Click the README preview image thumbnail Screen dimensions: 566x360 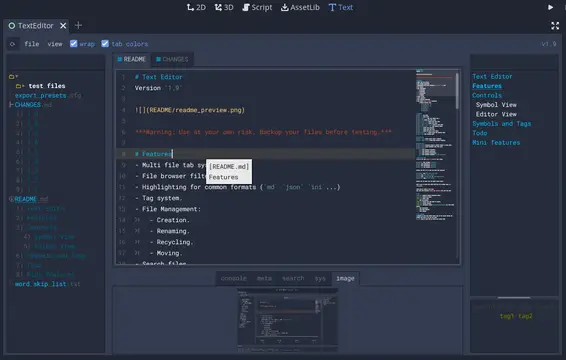[x=288, y=320]
